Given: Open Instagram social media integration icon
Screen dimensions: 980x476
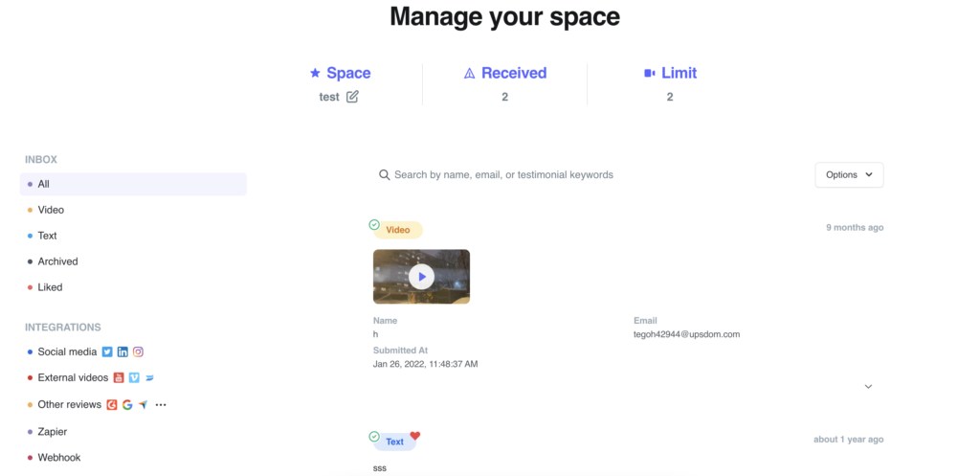Looking at the screenshot, I should click(138, 351).
